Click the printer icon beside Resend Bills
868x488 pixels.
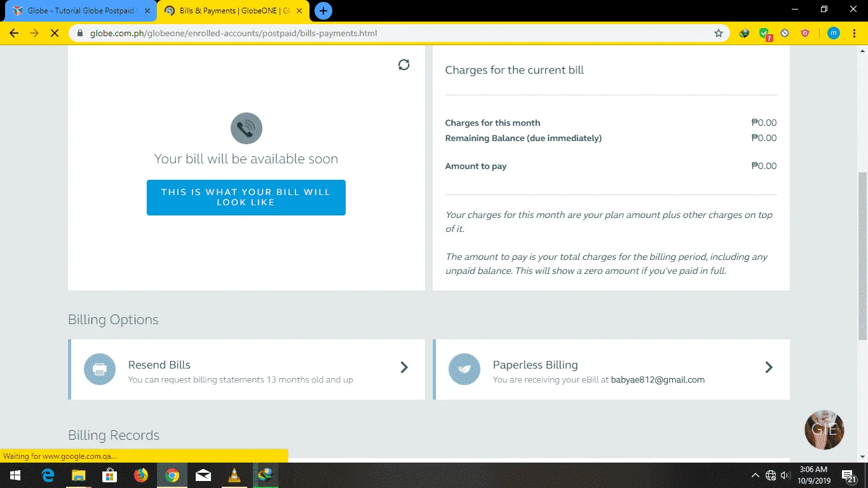tap(100, 369)
